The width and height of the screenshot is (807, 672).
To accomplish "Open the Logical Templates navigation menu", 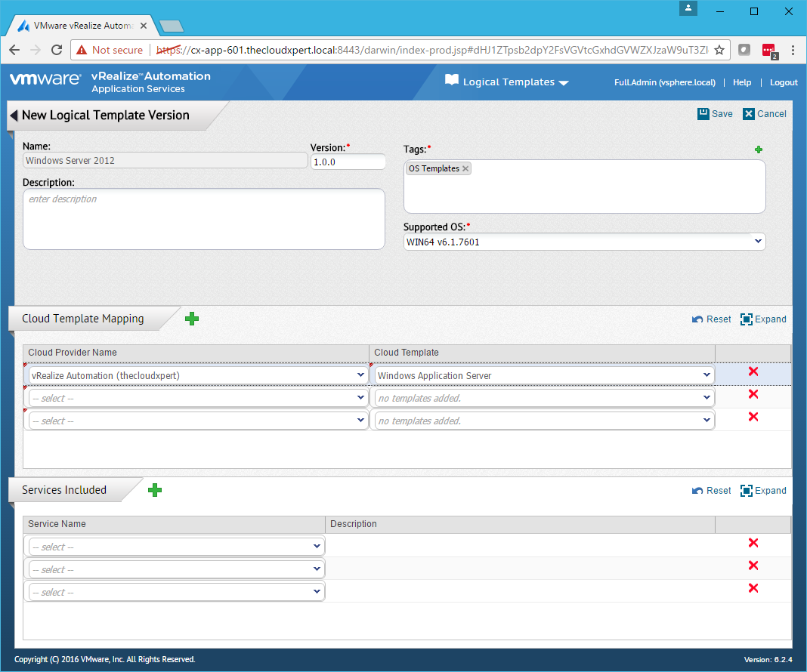I will 508,82.
